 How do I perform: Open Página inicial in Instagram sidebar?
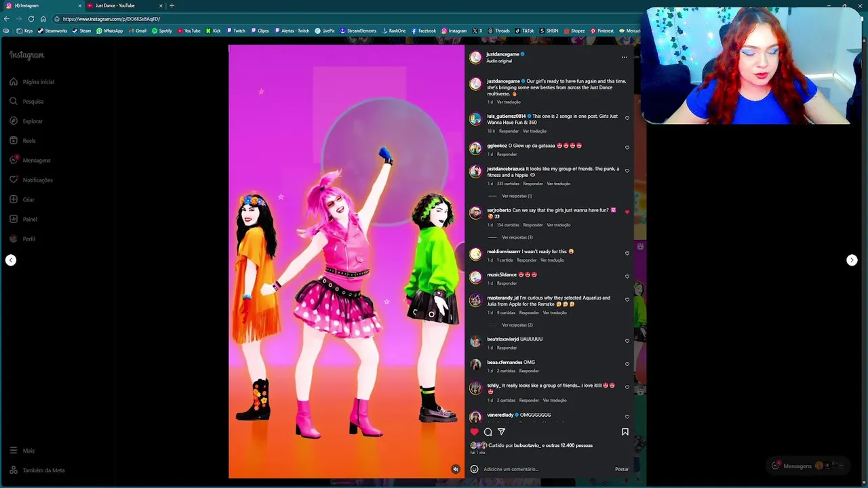(32, 82)
